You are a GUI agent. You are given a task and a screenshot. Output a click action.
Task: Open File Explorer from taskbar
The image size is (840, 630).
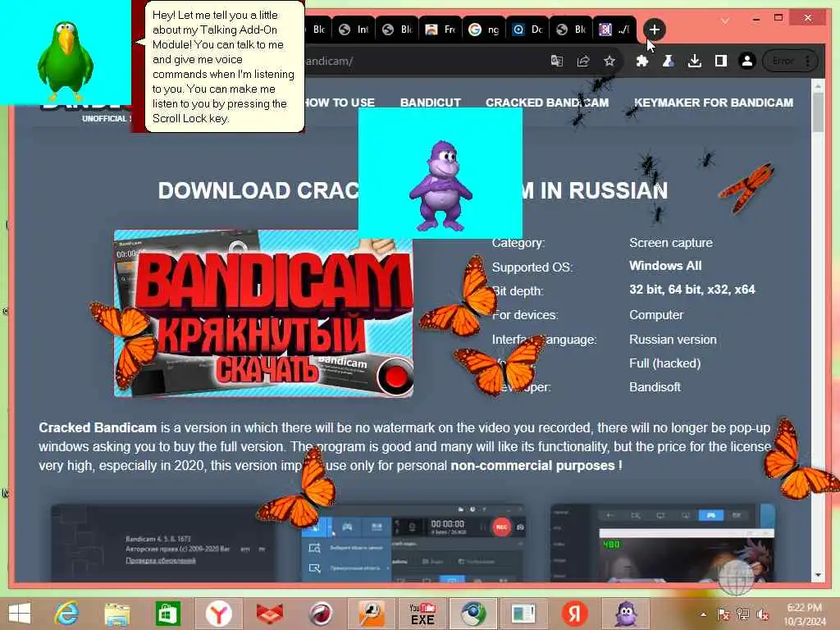point(117,614)
